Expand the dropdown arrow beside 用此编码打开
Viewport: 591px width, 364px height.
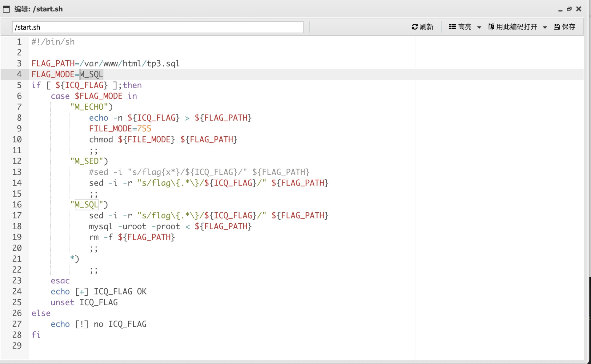click(545, 27)
